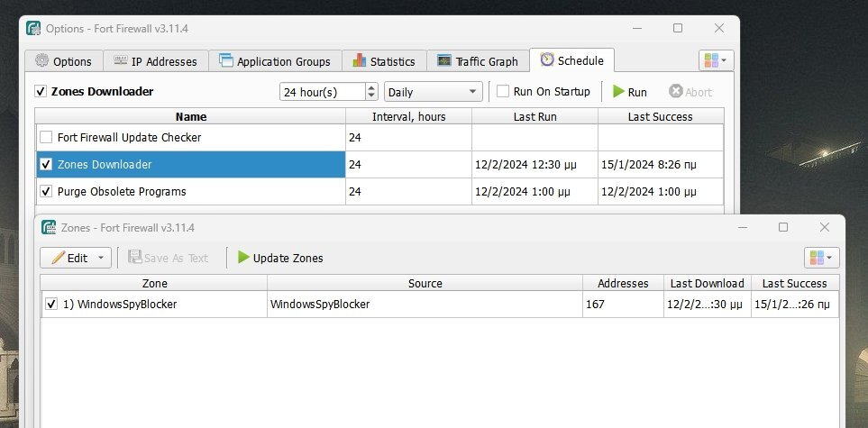Viewport: 868px width, 428px height.
Task: Click the Addresses column header
Action: 623,283
